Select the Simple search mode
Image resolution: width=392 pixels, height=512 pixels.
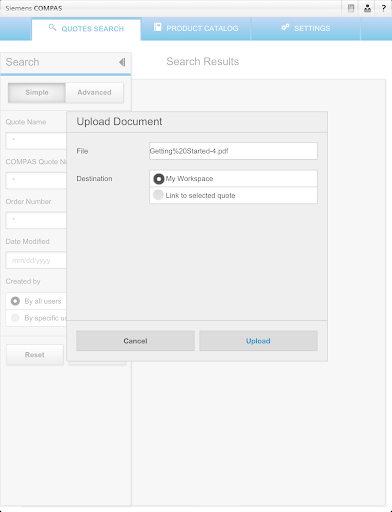click(37, 92)
